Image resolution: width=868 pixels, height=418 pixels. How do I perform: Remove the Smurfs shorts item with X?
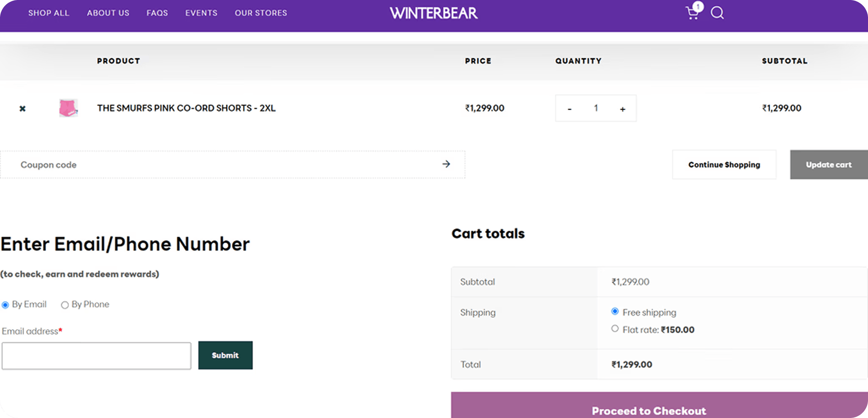coord(22,109)
